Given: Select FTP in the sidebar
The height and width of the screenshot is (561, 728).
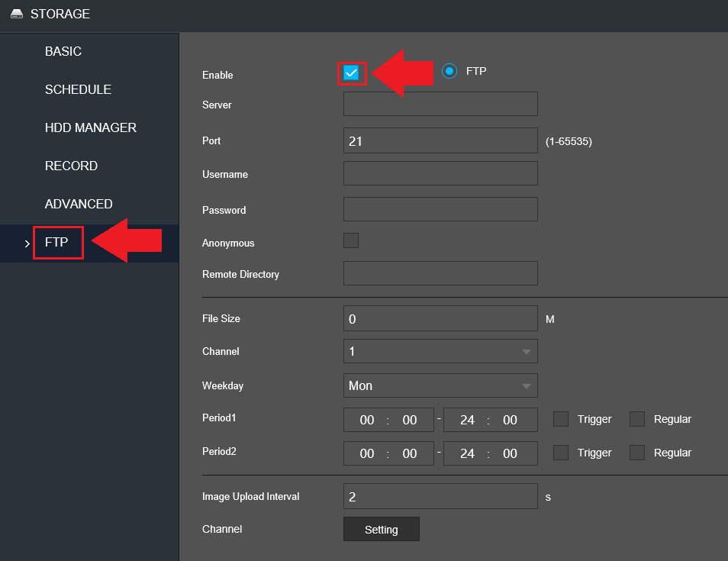Looking at the screenshot, I should [56, 242].
